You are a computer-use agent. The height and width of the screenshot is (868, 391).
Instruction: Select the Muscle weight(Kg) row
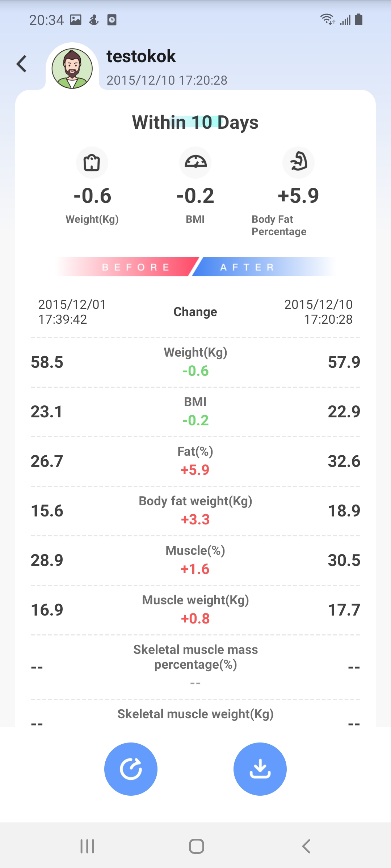tap(195, 610)
